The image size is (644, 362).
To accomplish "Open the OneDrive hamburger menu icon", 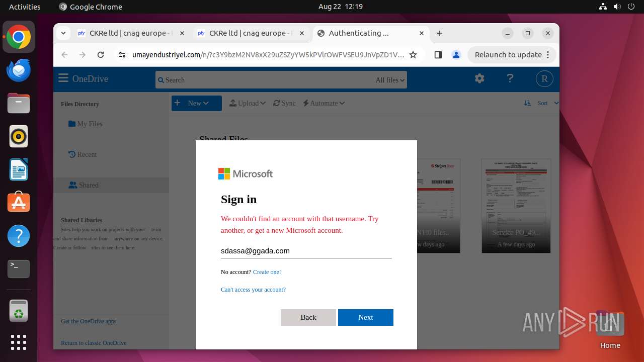I will [x=63, y=78].
